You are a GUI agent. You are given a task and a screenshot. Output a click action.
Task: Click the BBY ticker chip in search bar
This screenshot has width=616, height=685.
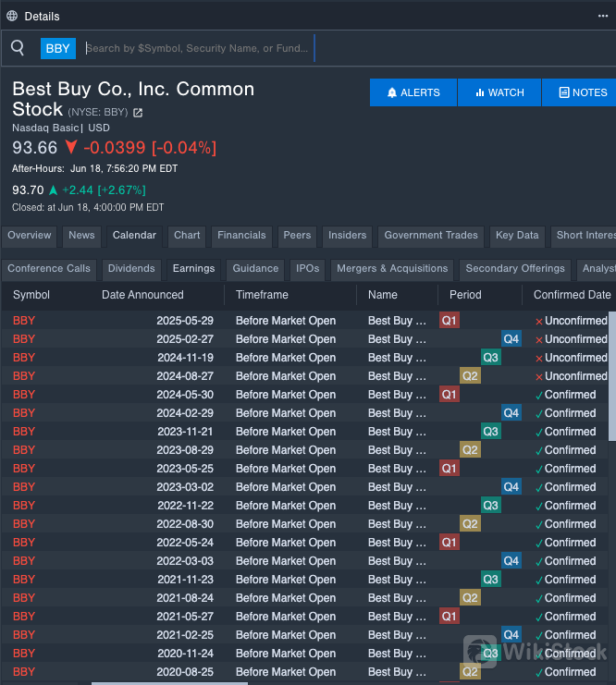click(x=57, y=48)
